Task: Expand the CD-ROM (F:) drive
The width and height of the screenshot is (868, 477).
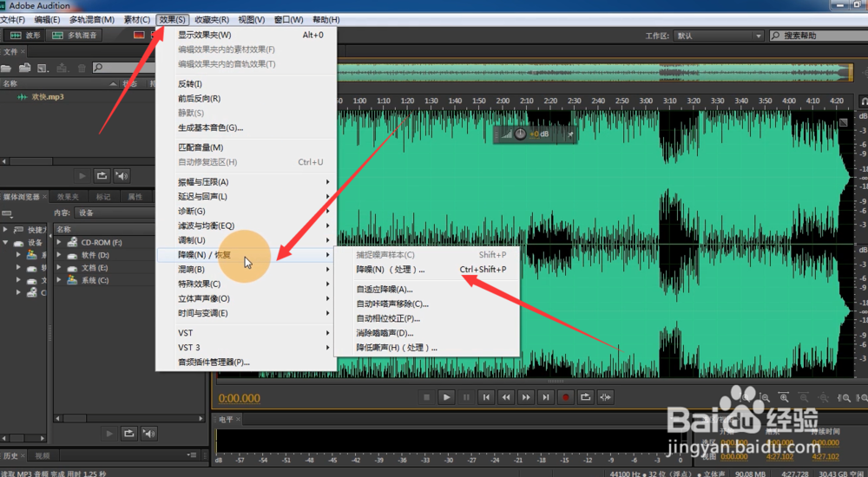Action: point(59,242)
